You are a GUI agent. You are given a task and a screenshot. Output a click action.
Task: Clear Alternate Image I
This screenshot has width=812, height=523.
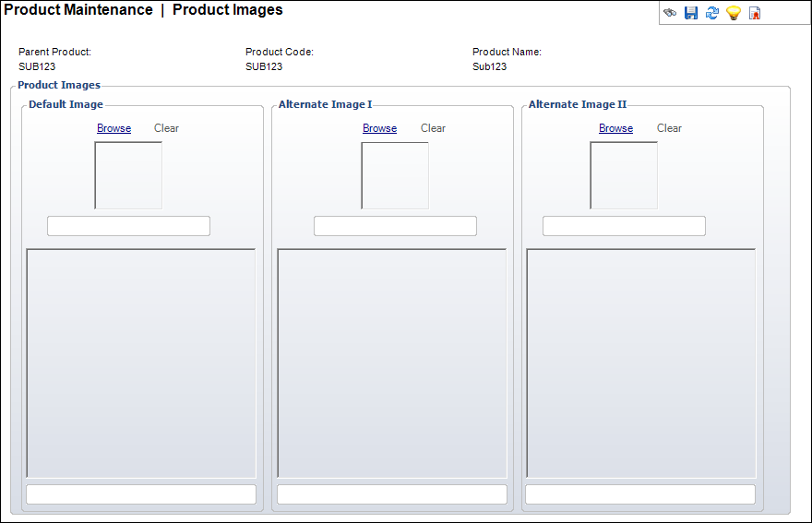point(433,128)
